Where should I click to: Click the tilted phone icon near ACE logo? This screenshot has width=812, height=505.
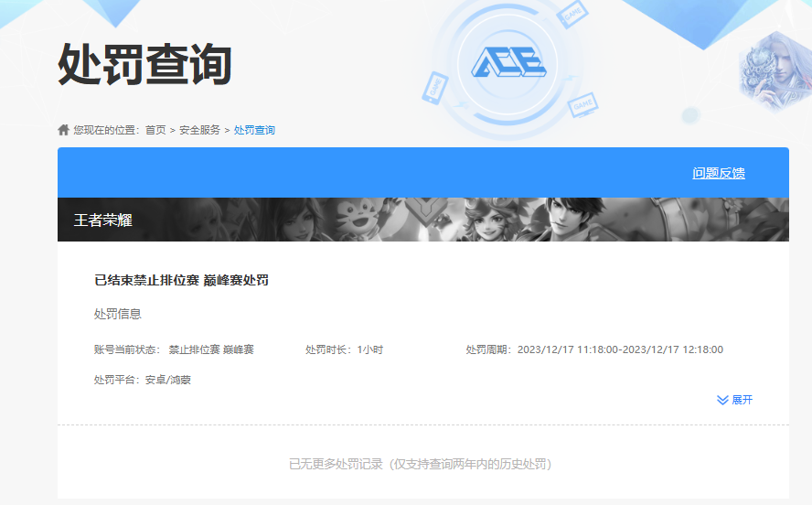433,86
